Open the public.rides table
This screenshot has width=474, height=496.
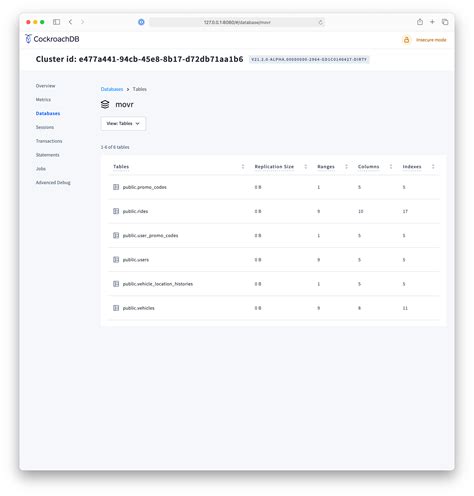click(x=135, y=211)
